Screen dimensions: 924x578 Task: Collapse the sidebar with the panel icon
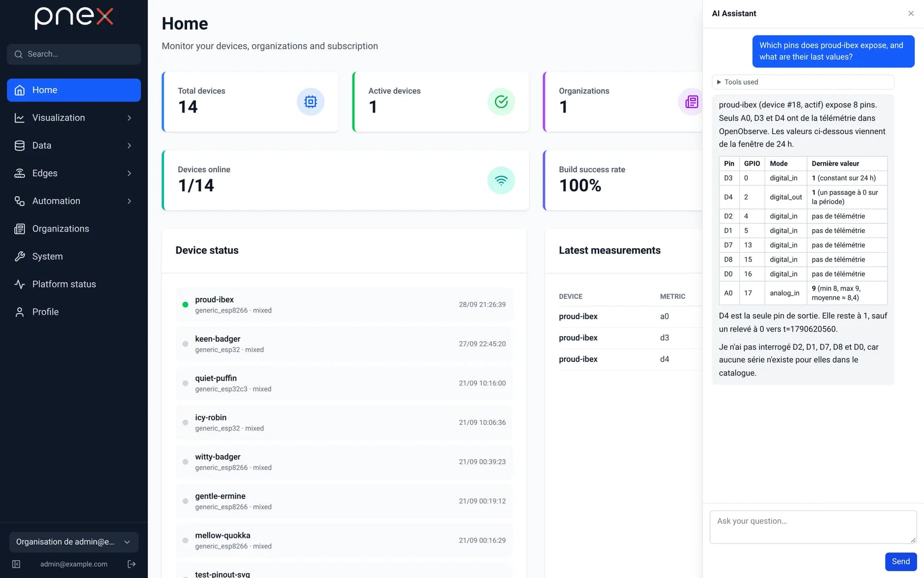16,564
